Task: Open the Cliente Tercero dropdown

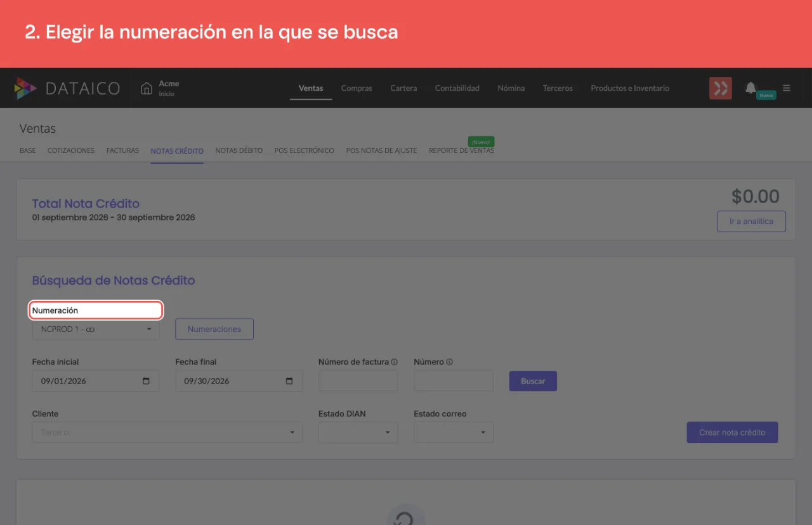Action: click(x=167, y=432)
